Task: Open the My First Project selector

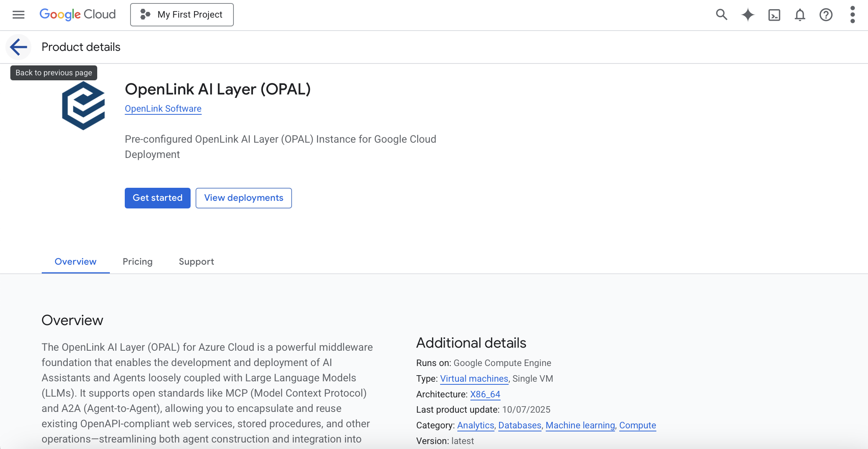Action: point(182,15)
